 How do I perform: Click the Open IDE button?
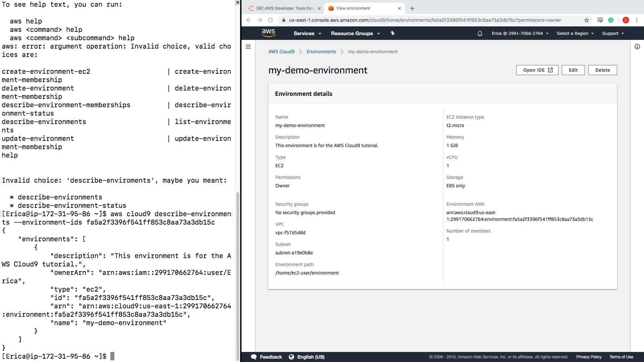click(x=537, y=70)
